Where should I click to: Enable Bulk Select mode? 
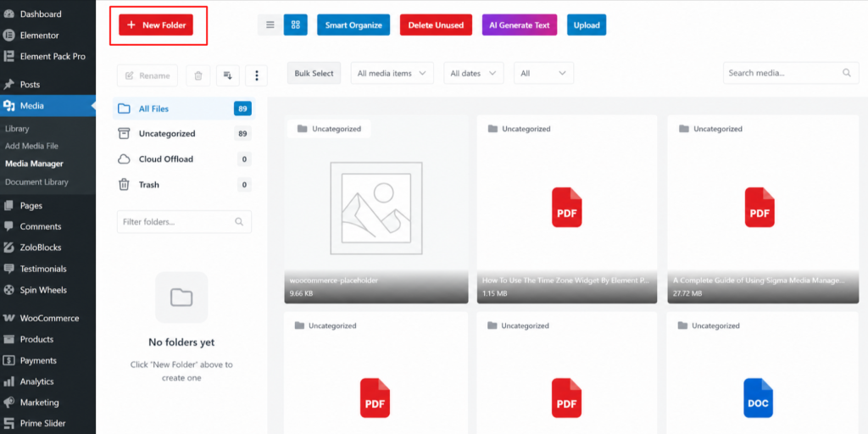point(314,73)
